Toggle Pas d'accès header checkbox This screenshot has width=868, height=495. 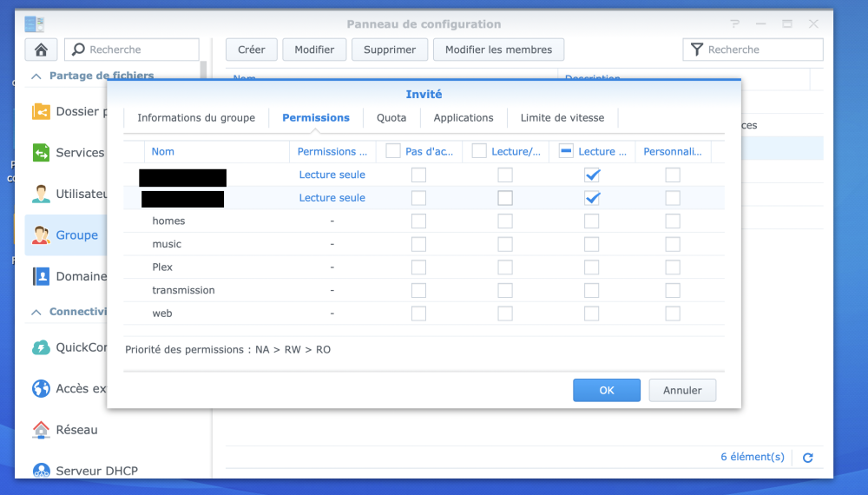[393, 150]
